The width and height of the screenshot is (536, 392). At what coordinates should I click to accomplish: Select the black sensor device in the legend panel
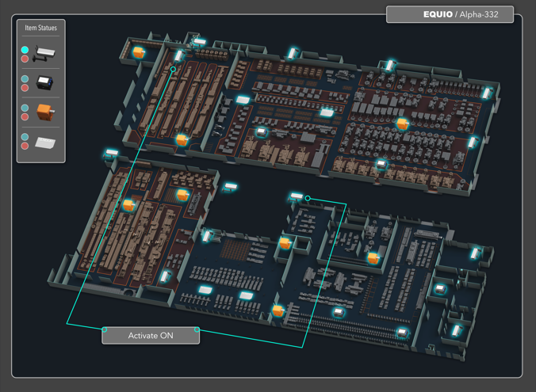click(x=44, y=82)
